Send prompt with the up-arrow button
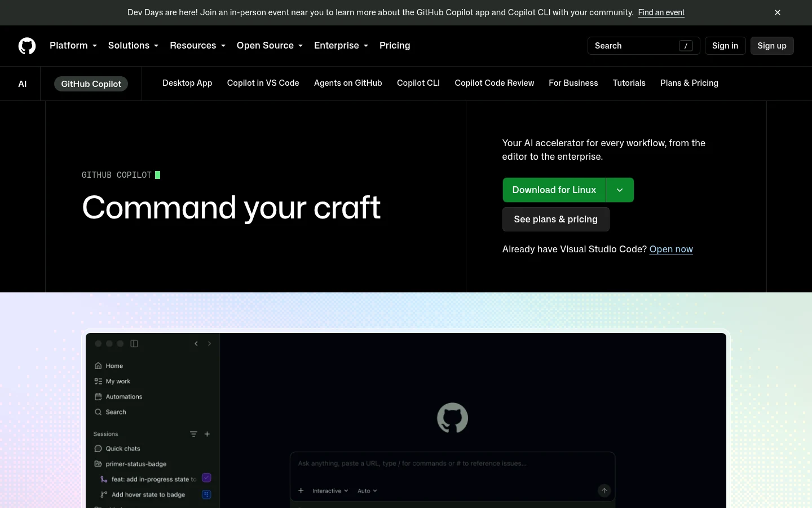The image size is (812, 508). (x=604, y=491)
